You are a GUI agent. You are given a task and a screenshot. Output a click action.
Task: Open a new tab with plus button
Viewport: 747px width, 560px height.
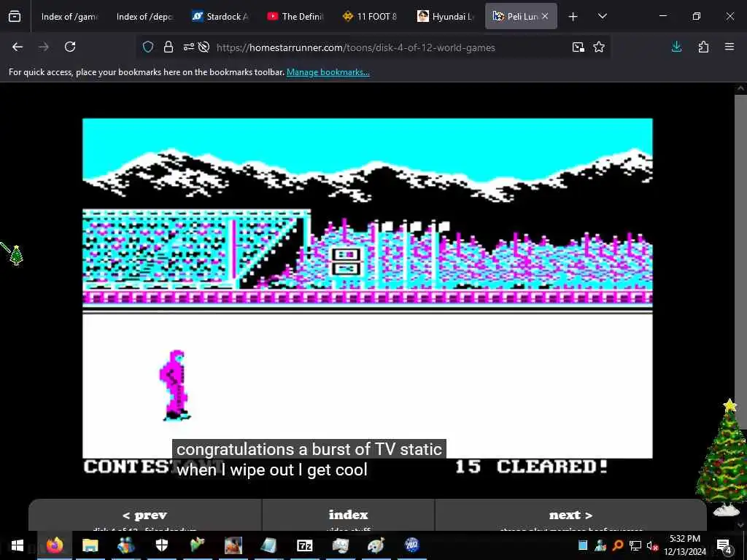click(x=573, y=17)
